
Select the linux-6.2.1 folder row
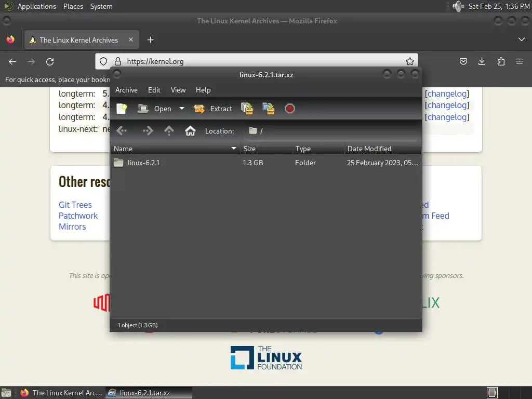266,163
